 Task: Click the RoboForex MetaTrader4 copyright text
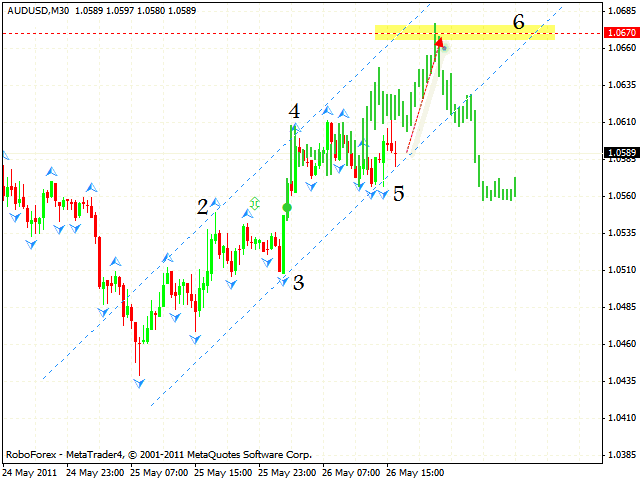coord(159,455)
